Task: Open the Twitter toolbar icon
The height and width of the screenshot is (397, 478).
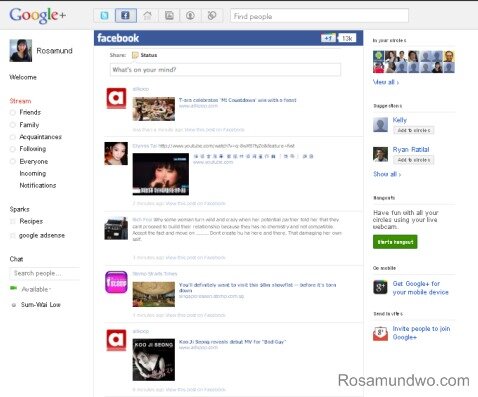Action: pos(104,16)
